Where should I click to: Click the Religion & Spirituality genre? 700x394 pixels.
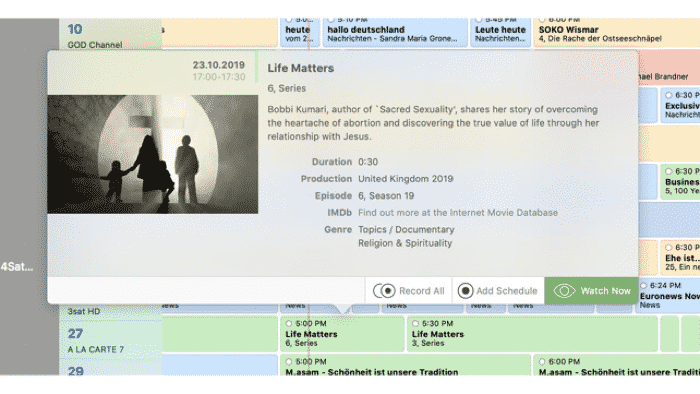tap(405, 243)
